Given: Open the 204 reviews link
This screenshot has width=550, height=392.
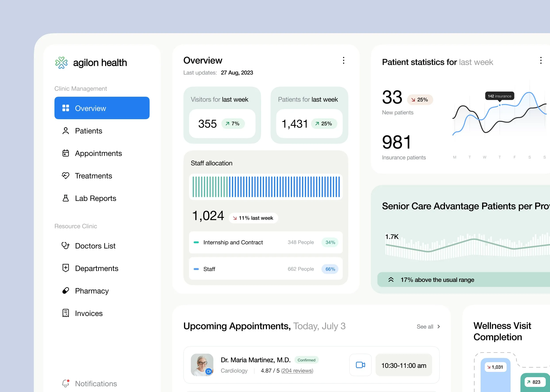Looking at the screenshot, I should tap(297, 371).
